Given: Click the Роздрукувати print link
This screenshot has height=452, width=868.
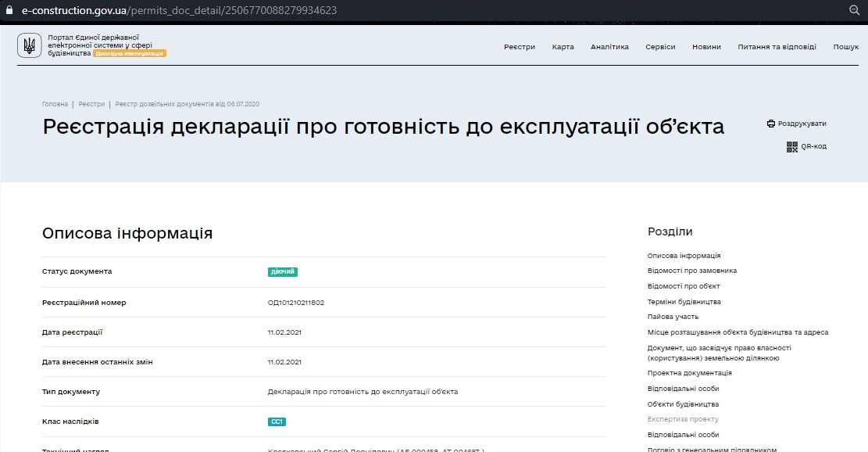Looking at the screenshot, I should (802, 124).
